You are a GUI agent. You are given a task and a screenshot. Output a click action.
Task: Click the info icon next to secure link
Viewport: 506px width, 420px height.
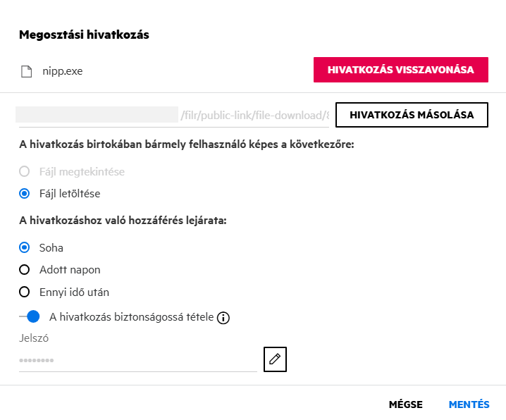pos(224,317)
